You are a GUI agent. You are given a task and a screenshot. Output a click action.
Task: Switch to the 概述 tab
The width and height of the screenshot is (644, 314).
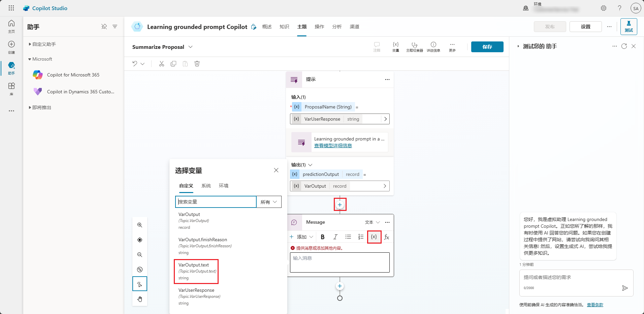coord(267,27)
